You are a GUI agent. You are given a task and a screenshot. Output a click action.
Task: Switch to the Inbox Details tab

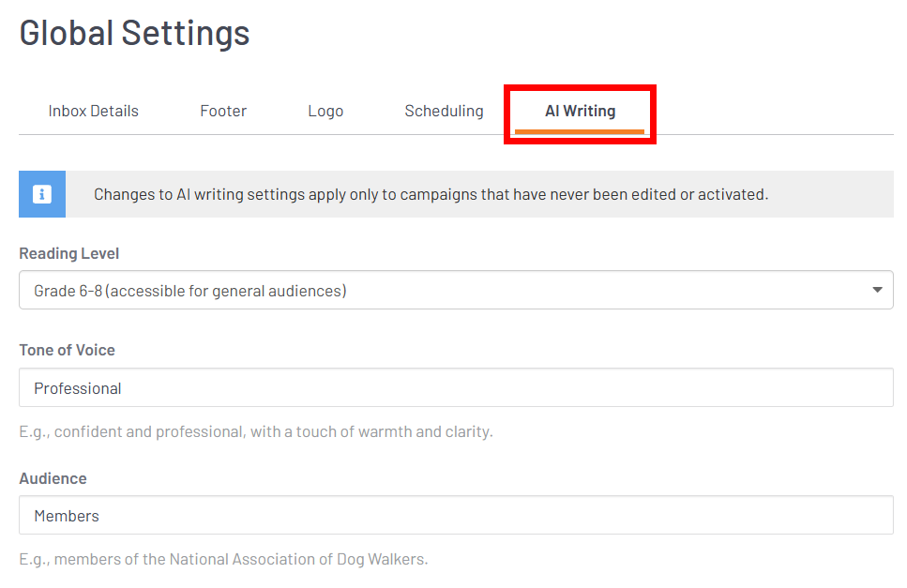tap(93, 111)
